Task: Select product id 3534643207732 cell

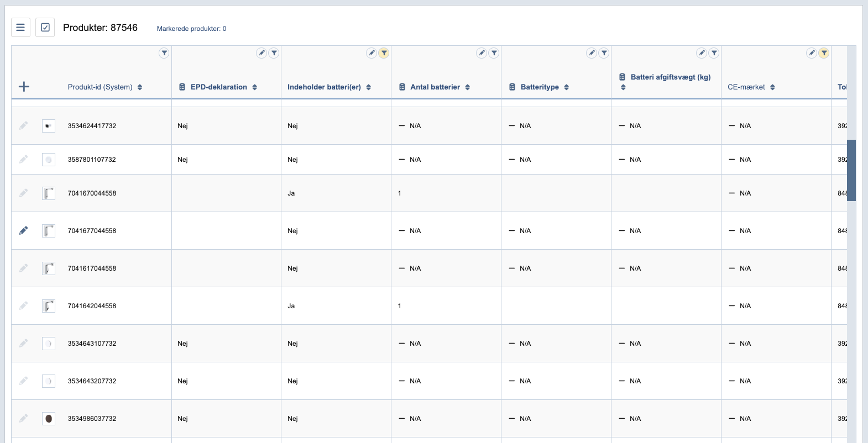Action: [x=92, y=381]
